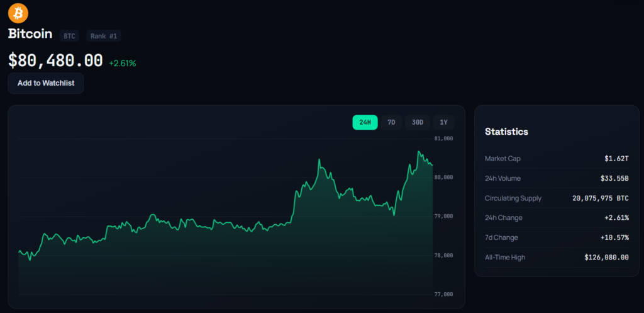The height and width of the screenshot is (313, 644).
Task: Click the 80,000 y-axis label
Action: (x=443, y=177)
